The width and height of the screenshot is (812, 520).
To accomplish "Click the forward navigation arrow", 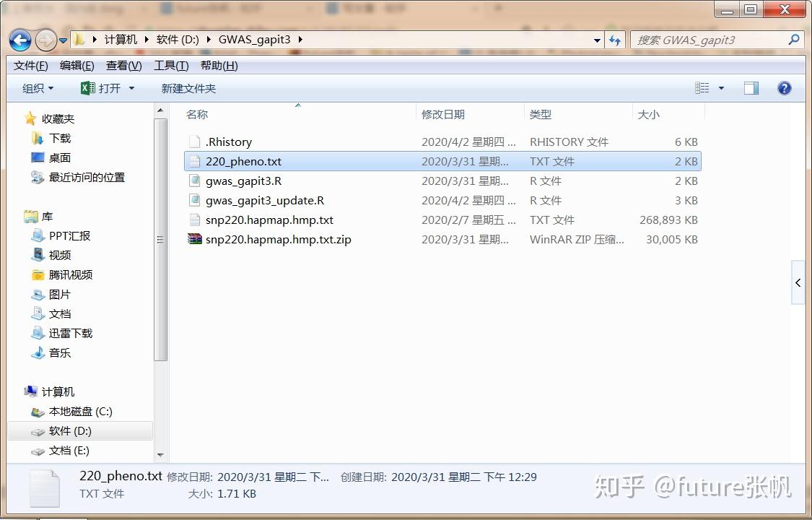I will [45, 40].
